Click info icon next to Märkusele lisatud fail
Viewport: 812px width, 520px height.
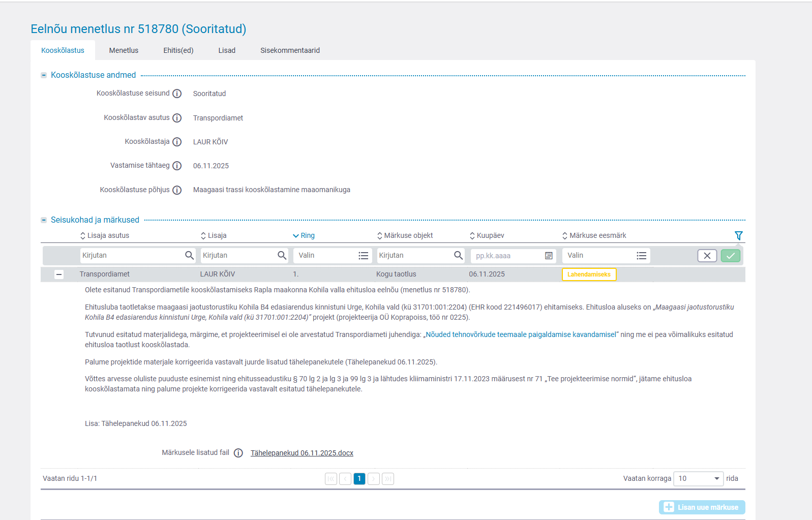(238, 453)
